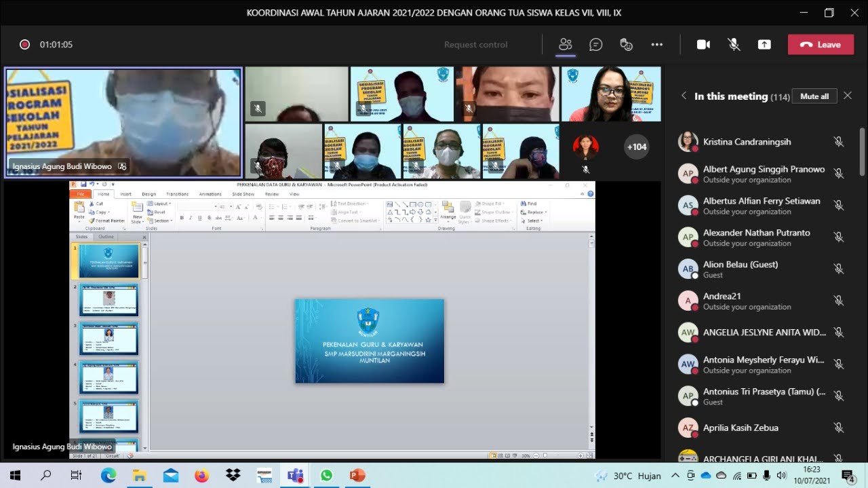Open the Section dropdown in PowerPoint
Image resolution: width=868 pixels, height=488 pixels.
coord(161,221)
